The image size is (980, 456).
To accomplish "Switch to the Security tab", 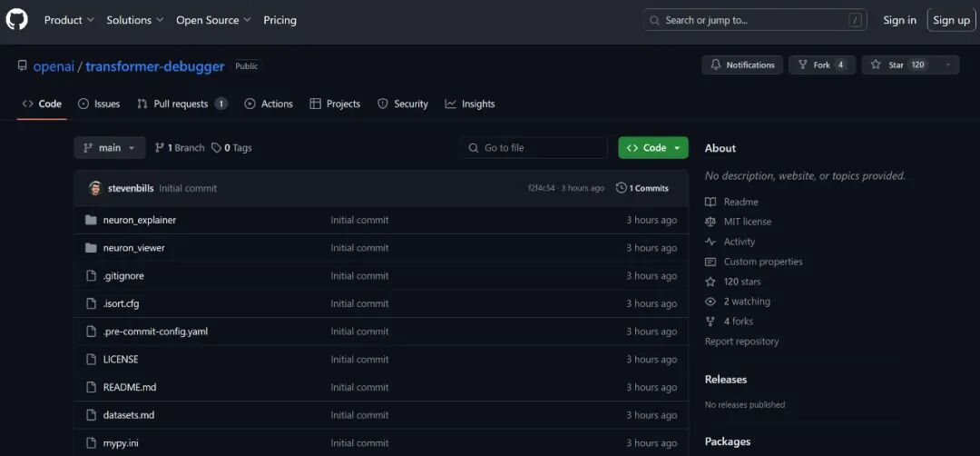I will click(403, 104).
